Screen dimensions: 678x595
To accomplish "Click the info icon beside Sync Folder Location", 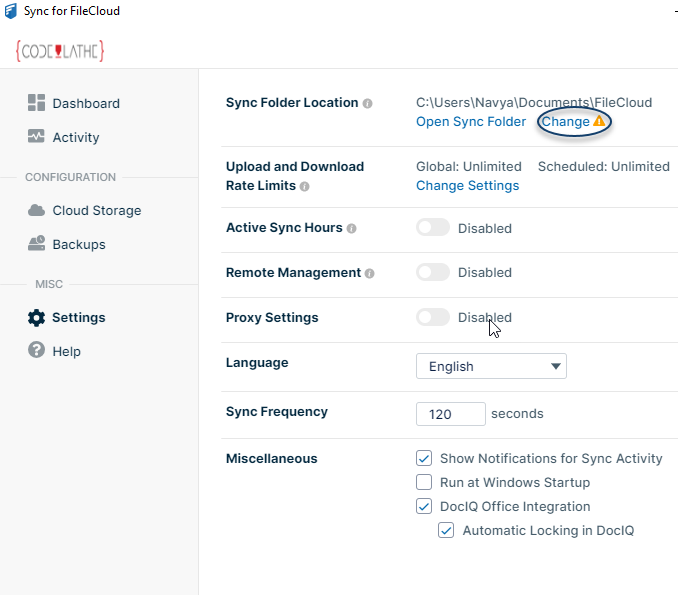I will coord(368,103).
